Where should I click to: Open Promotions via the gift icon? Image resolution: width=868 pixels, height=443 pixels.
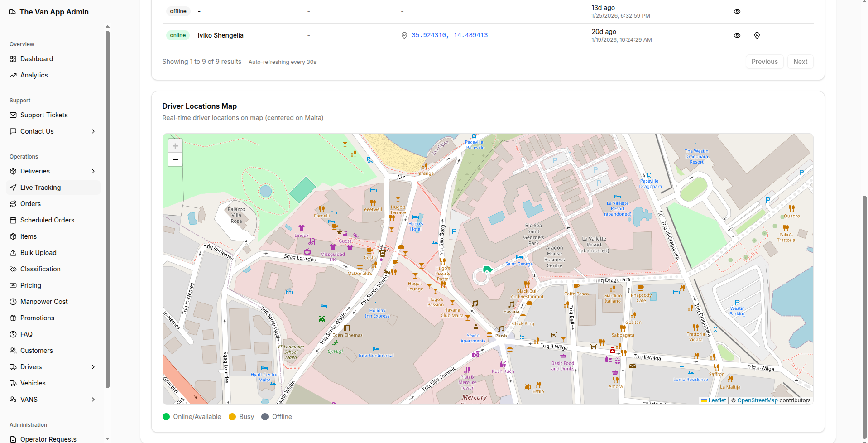(13, 318)
